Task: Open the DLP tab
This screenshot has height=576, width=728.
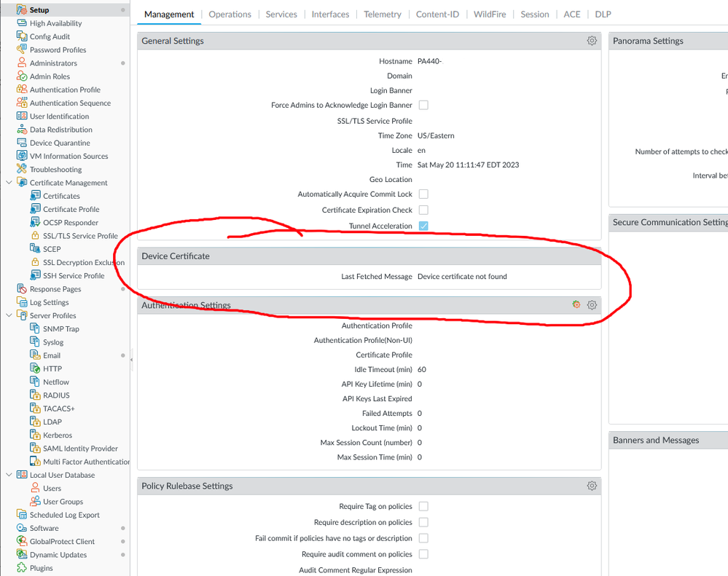Action: click(x=603, y=15)
